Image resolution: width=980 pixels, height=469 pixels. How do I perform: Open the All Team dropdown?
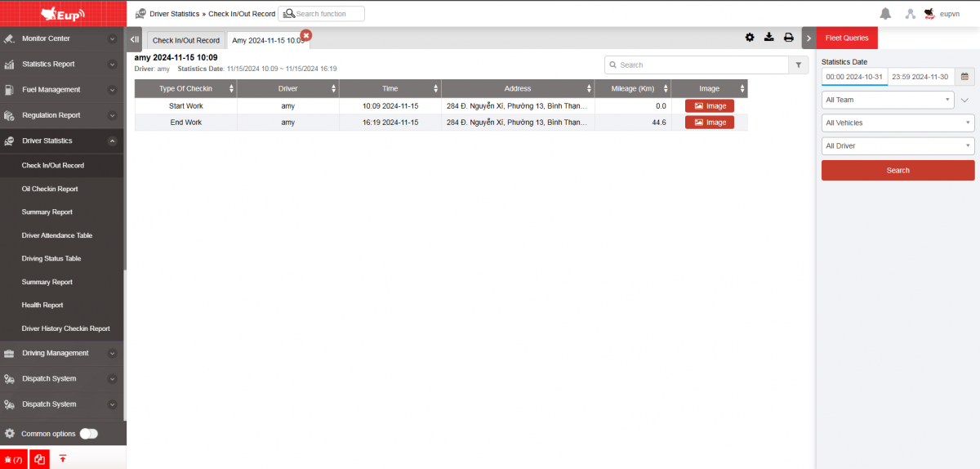(887, 100)
